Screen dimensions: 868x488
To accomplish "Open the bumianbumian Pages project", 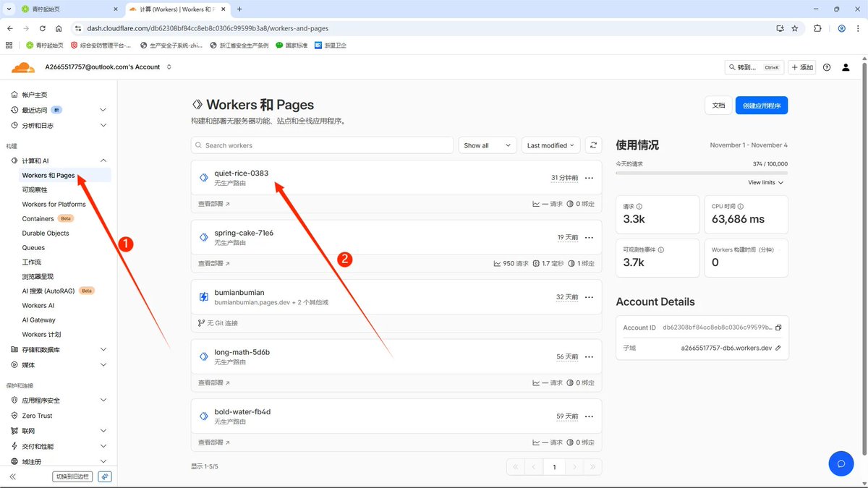I will click(x=239, y=293).
